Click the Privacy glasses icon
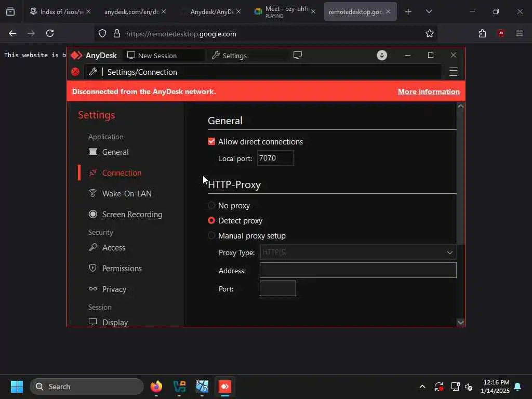 coord(92,289)
